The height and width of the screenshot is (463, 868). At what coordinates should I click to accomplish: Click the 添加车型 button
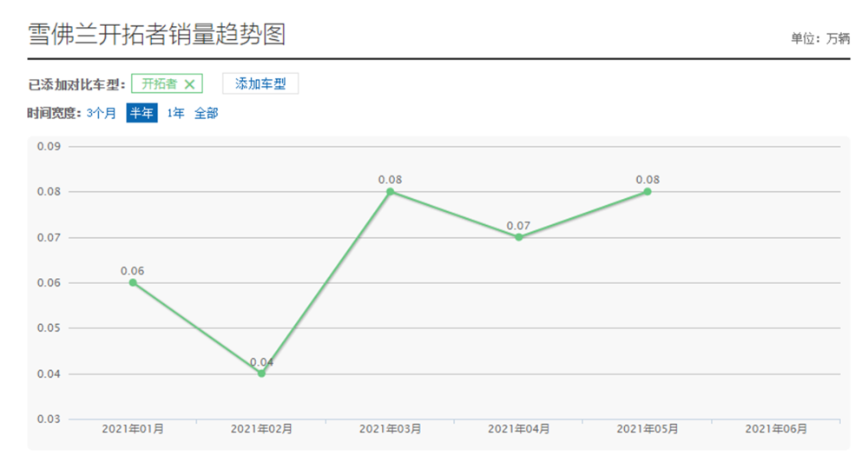[x=260, y=83]
